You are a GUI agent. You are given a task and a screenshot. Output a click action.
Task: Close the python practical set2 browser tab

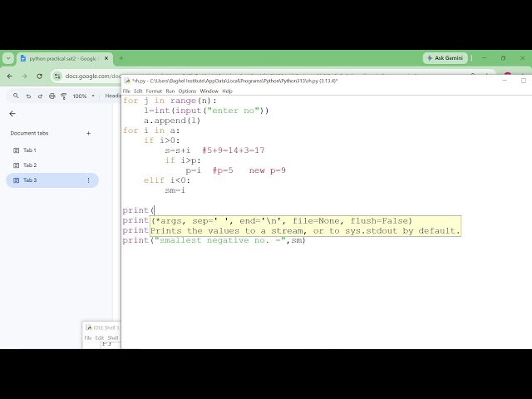click(106, 58)
